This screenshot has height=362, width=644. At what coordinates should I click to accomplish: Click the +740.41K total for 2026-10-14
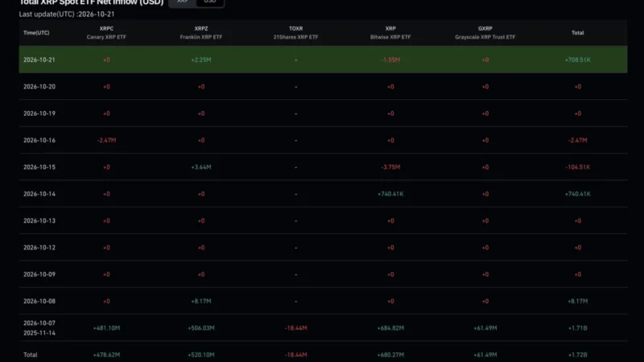click(577, 194)
